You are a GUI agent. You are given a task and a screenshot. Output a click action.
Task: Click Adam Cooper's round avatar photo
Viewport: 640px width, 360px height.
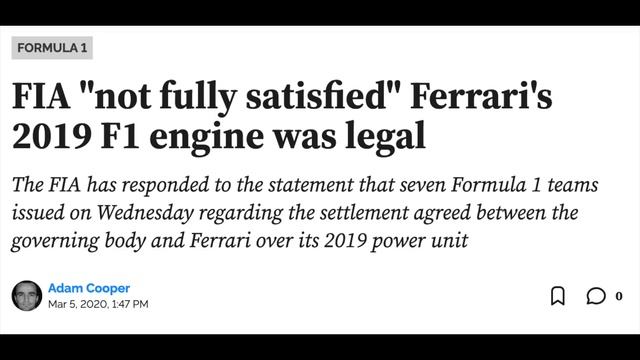click(x=27, y=296)
